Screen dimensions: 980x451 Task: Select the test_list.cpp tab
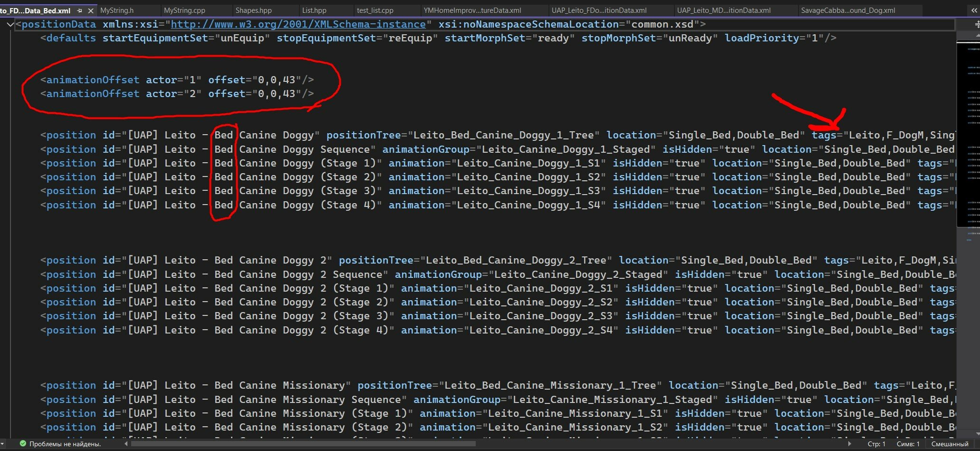[375, 10]
